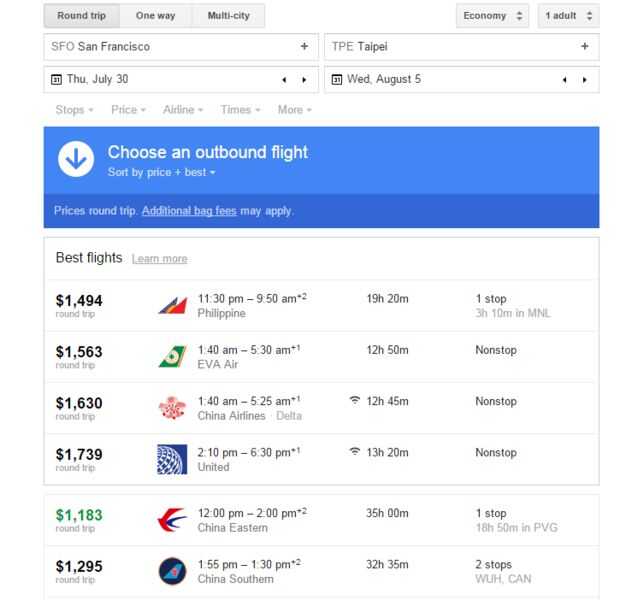This screenshot has width=620, height=600.
Task: Click the United Airlines globe logo
Action: 172,459
